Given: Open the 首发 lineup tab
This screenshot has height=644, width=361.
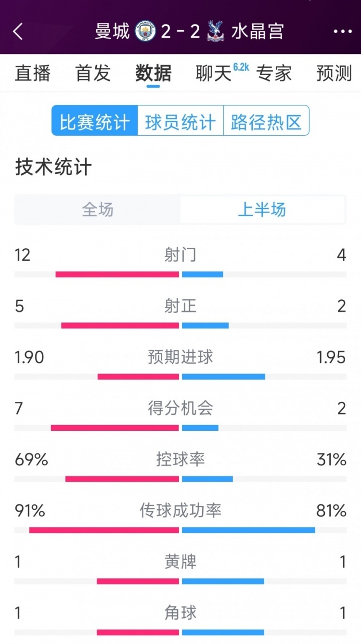Looking at the screenshot, I should tap(93, 74).
